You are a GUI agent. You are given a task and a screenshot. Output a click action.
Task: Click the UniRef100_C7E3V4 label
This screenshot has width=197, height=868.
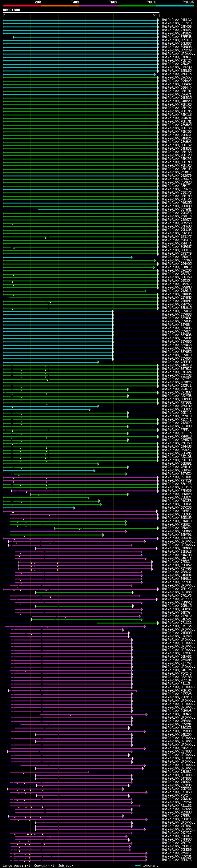tap(177, 372)
